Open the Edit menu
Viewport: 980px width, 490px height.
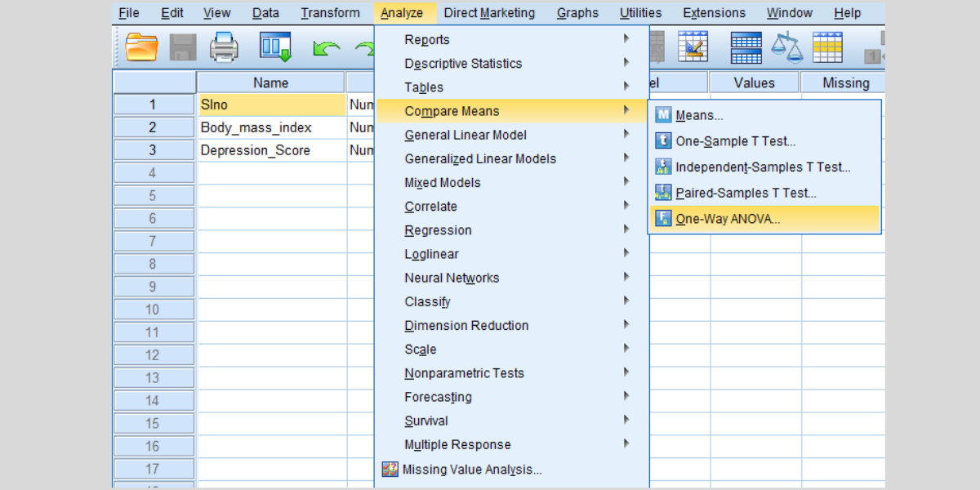coord(172,13)
